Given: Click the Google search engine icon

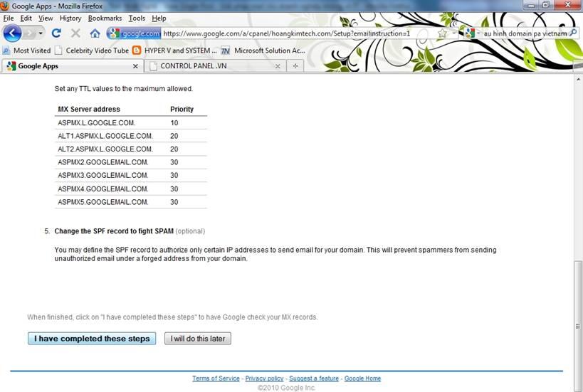Looking at the screenshot, I should pyautogui.click(x=470, y=33).
